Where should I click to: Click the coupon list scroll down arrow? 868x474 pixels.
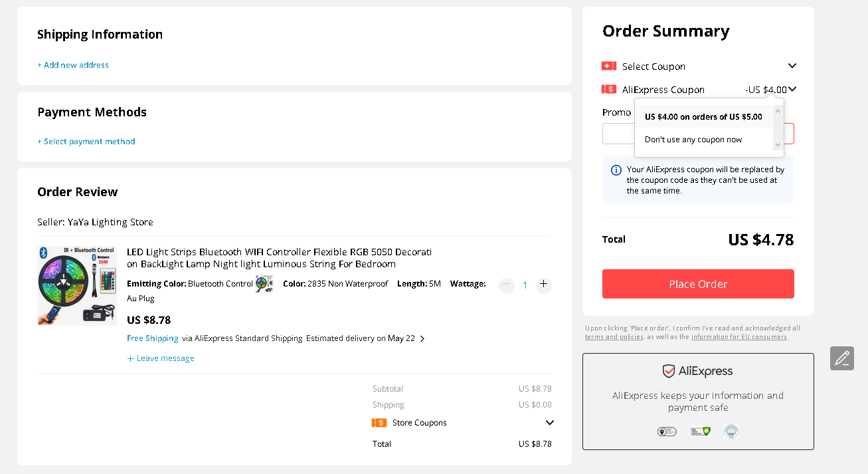(x=778, y=144)
